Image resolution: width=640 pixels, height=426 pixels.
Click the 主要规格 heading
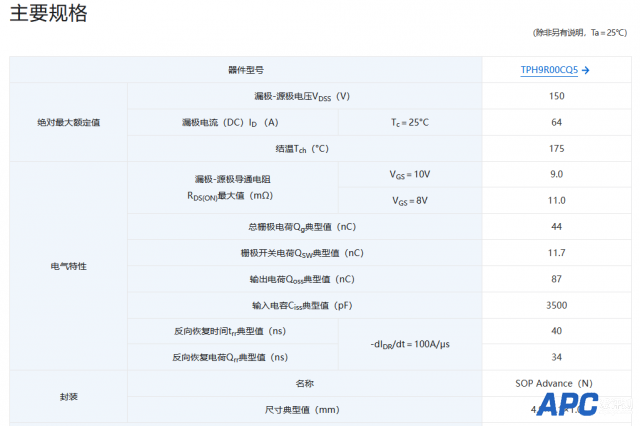(49, 14)
